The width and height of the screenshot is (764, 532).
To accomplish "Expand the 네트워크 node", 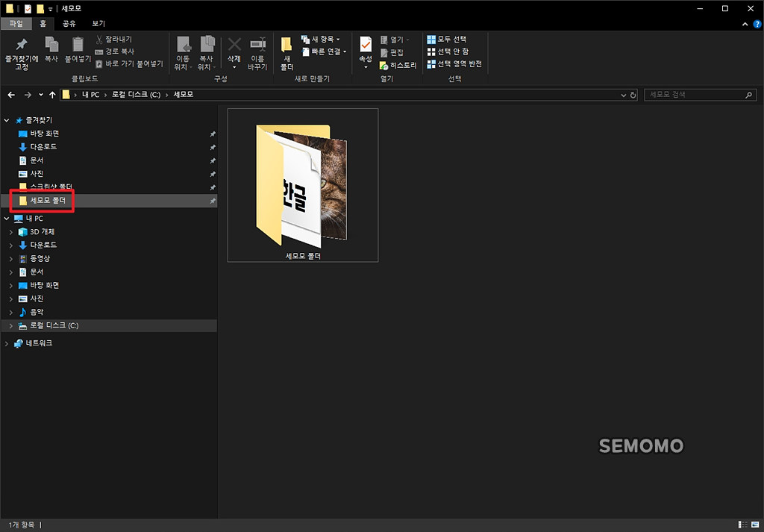I will pos(6,344).
